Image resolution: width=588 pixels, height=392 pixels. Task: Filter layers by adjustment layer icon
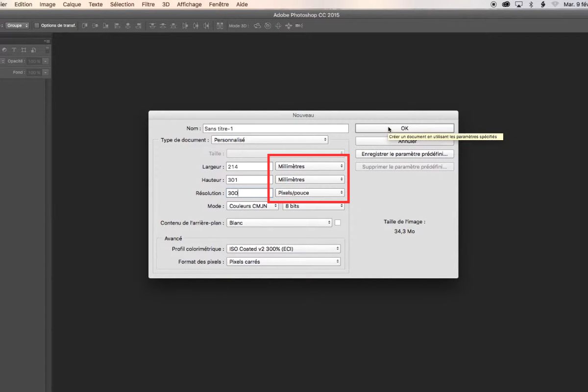coord(4,50)
